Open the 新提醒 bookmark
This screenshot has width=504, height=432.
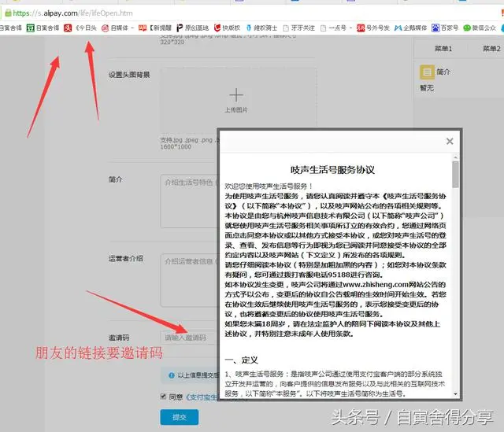(x=155, y=28)
